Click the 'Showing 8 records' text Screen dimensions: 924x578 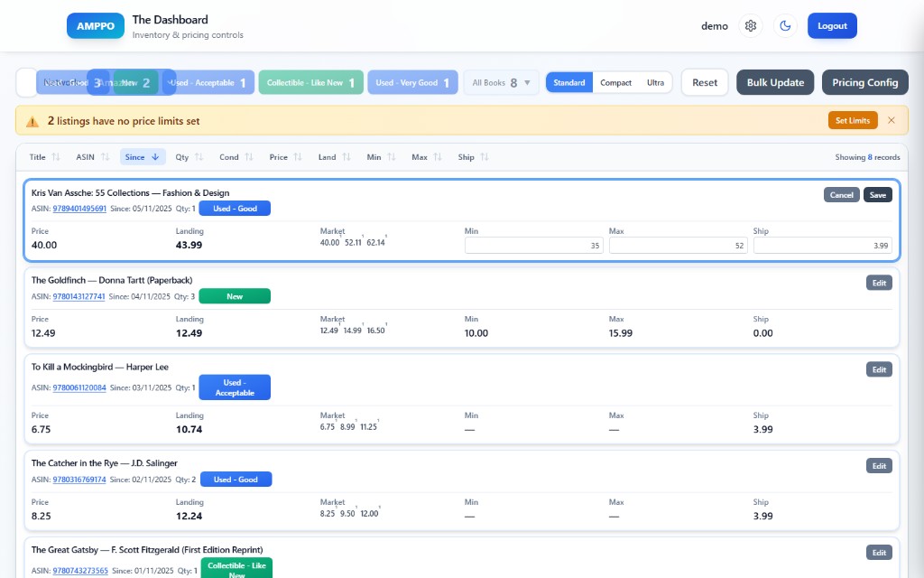867,157
